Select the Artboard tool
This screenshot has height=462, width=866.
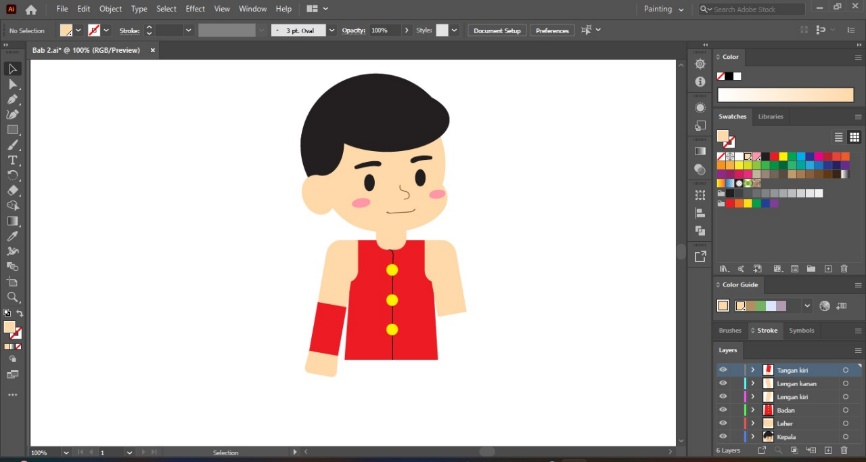coord(12,282)
